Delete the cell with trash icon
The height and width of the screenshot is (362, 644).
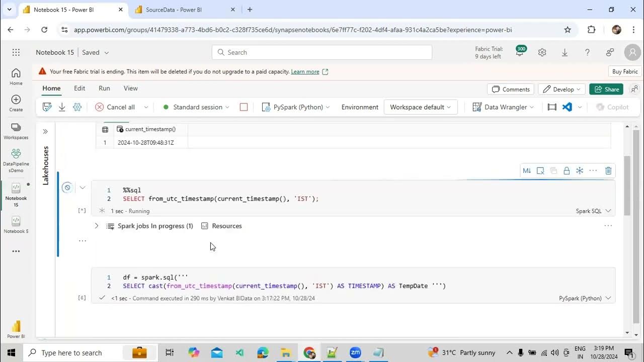[608, 171]
